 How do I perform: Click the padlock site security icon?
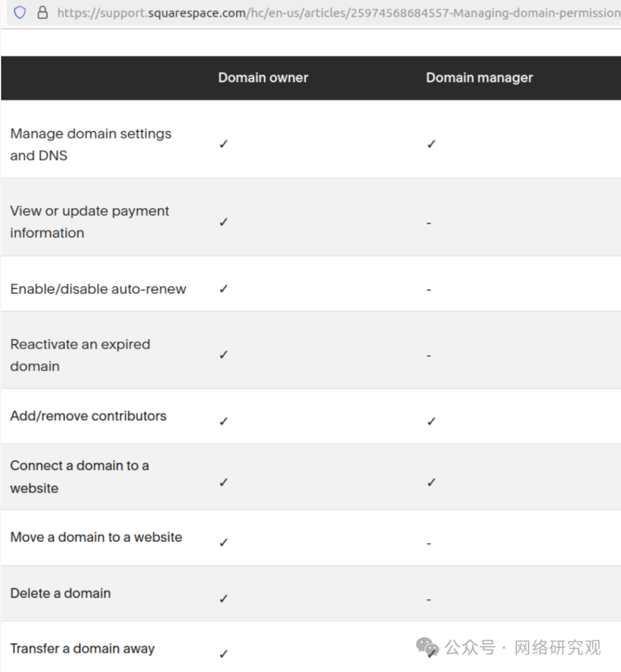pyautogui.click(x=43, y=12)
